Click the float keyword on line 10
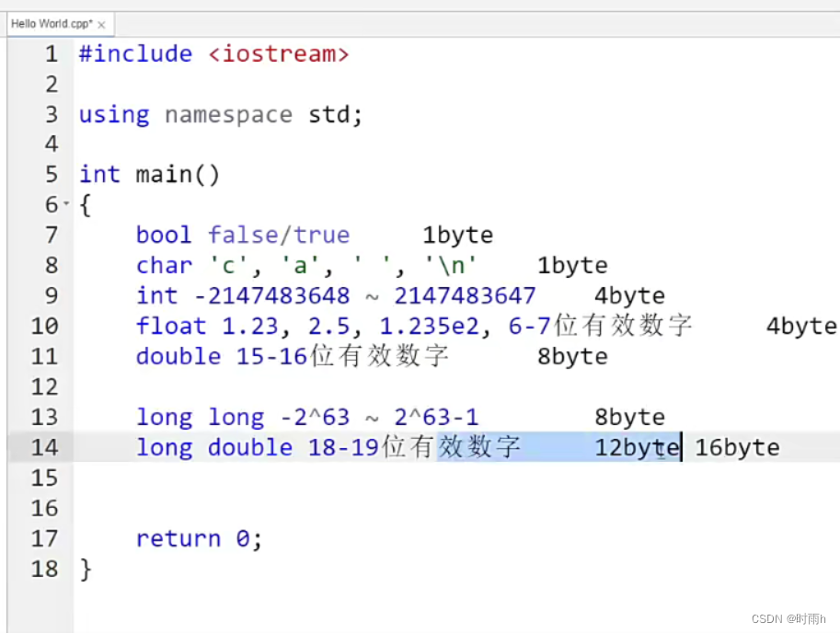The height and width of the screenshot is (633, 840). pyautogui.click(x=170, y=326)
